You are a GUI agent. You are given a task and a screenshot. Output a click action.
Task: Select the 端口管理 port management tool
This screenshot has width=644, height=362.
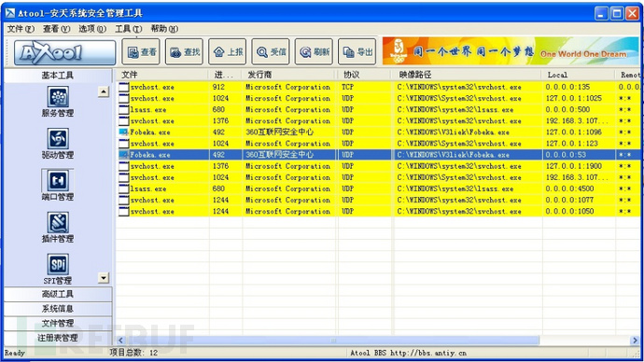tap(58, 185)
